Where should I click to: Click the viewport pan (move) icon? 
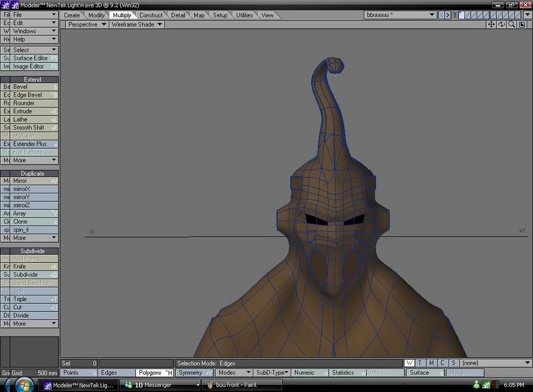tap(491, 24)
